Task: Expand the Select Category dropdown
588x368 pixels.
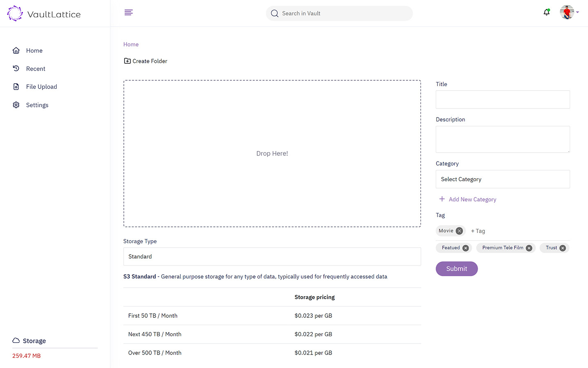Action: pos(503,179)
